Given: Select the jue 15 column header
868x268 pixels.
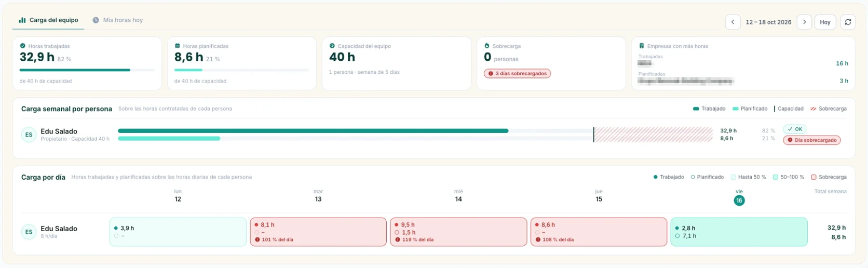Looking at the screenshot, I should coord(599,195).
